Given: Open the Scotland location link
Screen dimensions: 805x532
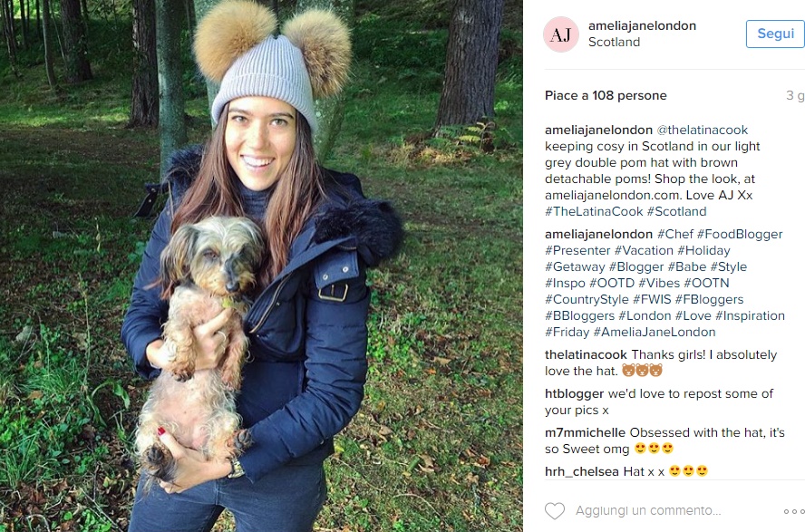Looking at the screenshot, I should [614, 42].
